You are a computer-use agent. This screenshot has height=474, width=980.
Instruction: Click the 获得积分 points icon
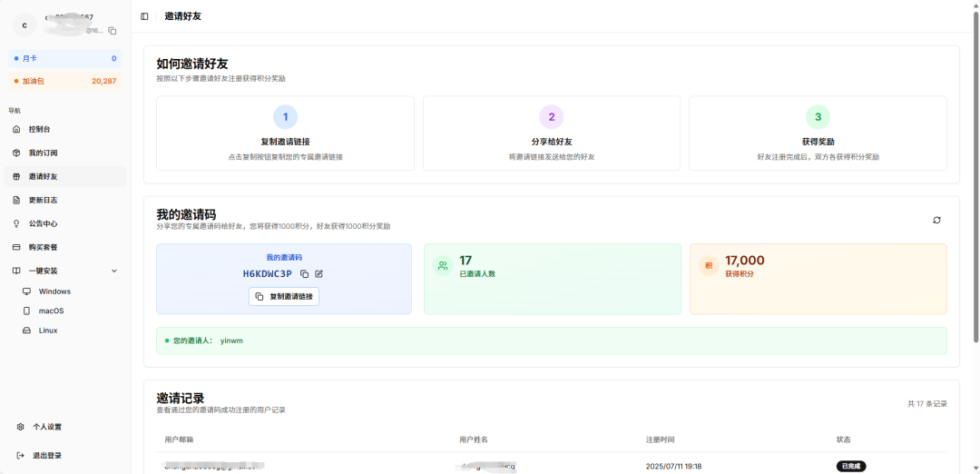click(709, 266)
